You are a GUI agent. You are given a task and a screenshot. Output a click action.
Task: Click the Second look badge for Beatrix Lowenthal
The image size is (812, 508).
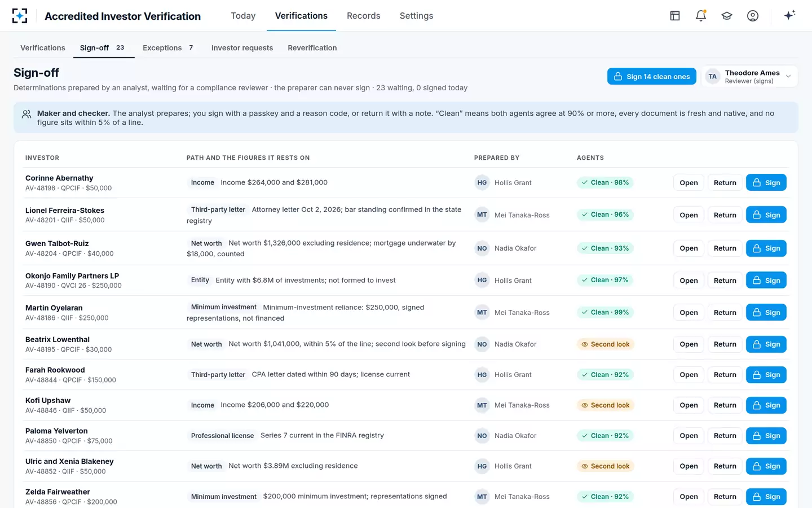point(606,344)
